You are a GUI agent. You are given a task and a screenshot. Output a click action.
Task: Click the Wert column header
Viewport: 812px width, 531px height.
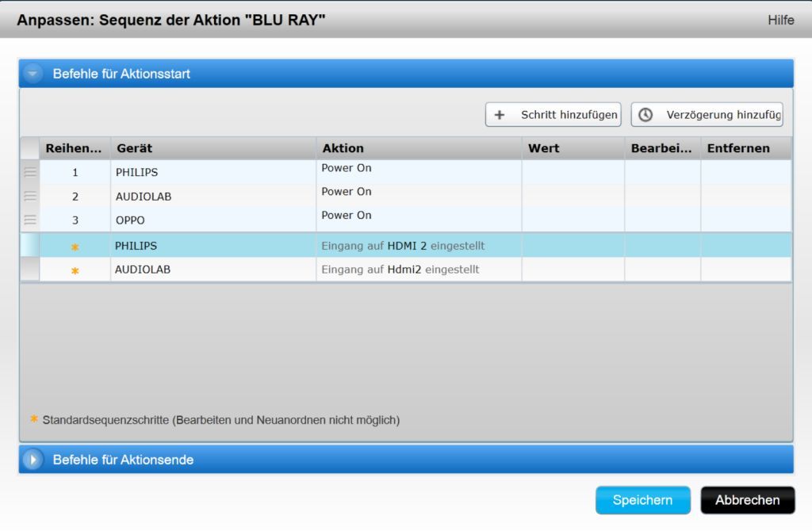pyautogui.click(x=543, y=148)
